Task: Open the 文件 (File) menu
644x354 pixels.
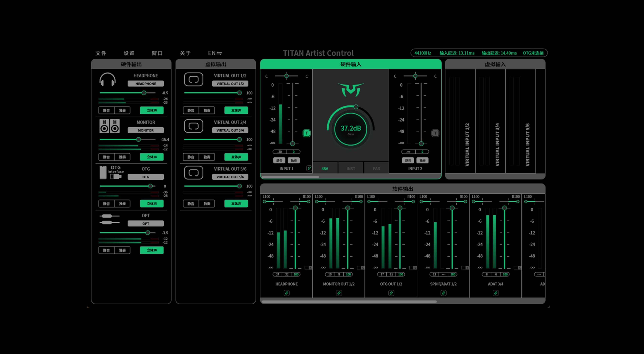Action: [101, 53]
